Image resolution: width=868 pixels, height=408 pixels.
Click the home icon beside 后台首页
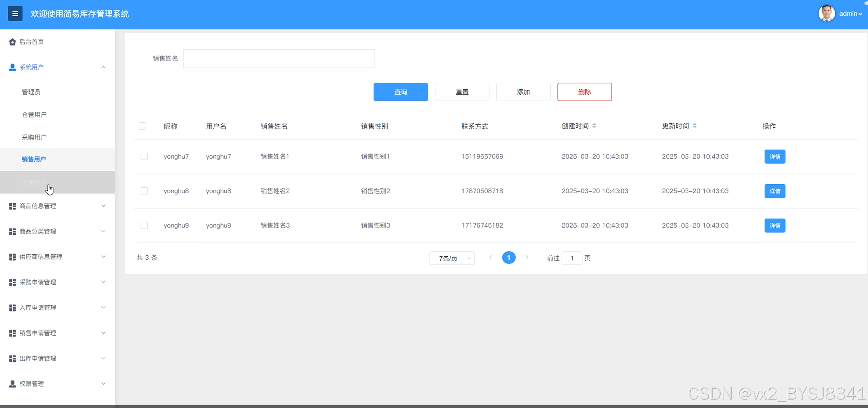13,42
